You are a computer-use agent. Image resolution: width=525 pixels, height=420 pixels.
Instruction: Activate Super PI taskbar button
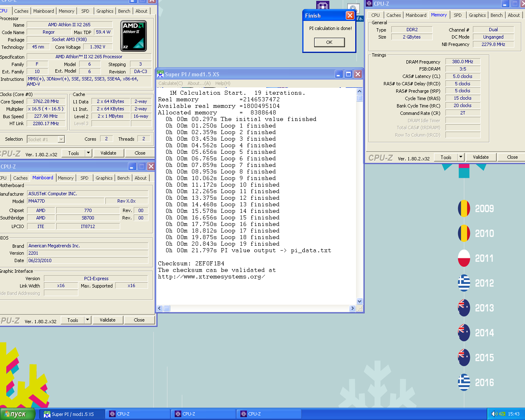(72, 414)
